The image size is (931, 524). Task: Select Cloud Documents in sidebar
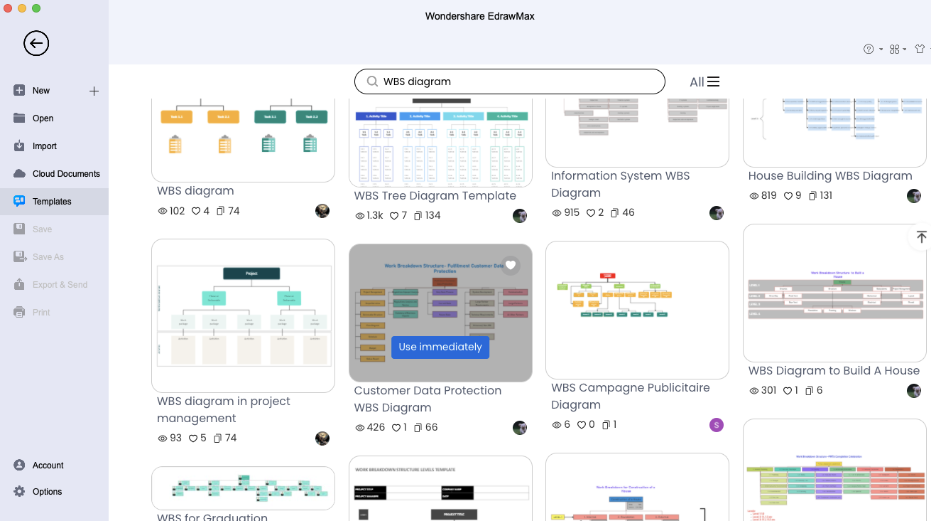tap(54, 174)
